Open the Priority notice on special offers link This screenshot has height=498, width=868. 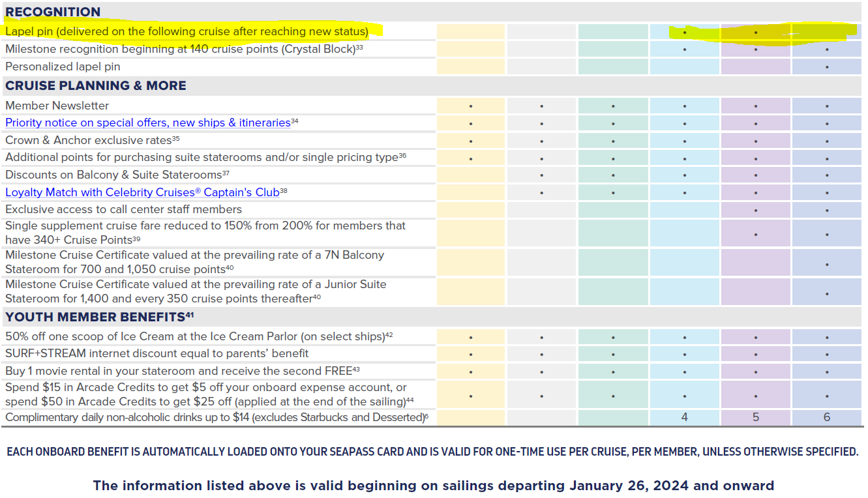[x=148, y=123]
